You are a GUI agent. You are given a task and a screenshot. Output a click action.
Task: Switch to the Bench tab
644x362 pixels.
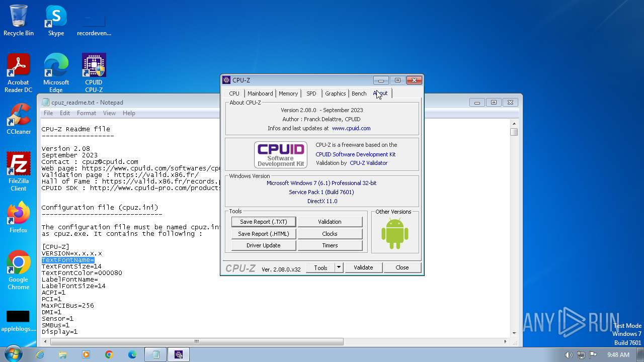(359, 94)
